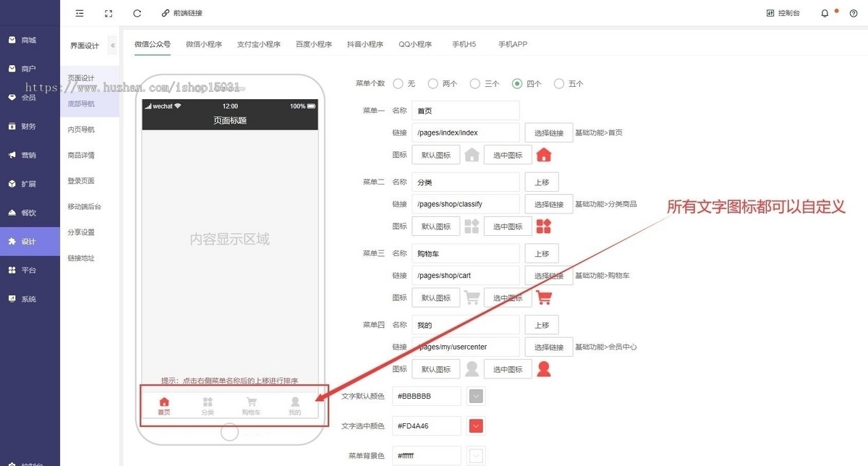Click the red cart selected icon for 菜单三
The height and width of the screenshot is (466, 868).
pyautogui.click(x=544, y=297)
